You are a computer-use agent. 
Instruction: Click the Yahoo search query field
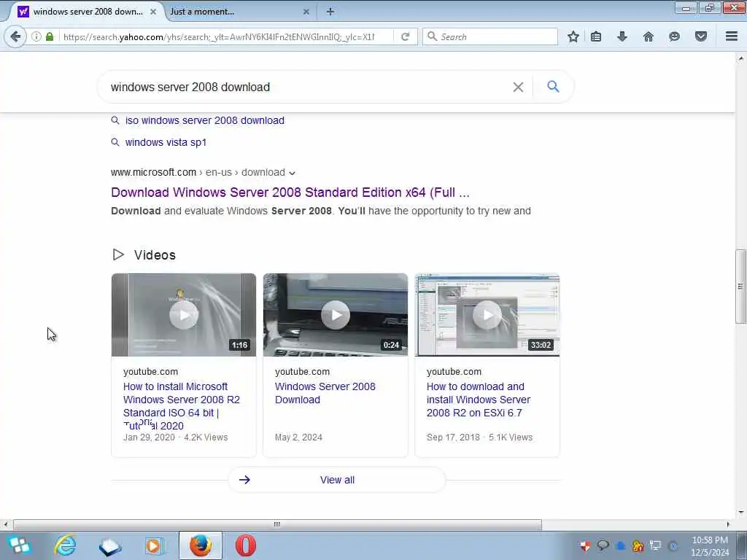pyautogui.click(x=305, y=87)
